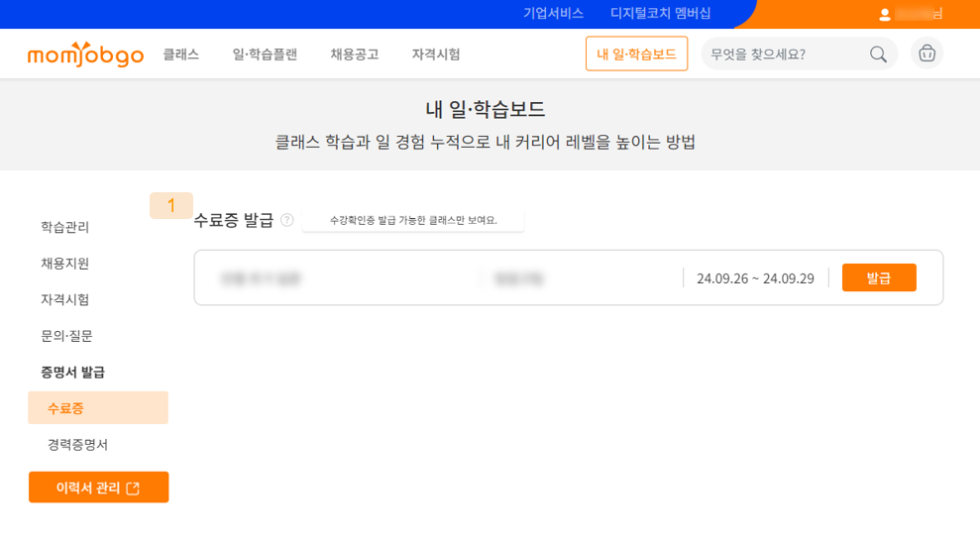Click the search magnifier icon
This screenshot has height=546, width=980.
pos(878,55)
